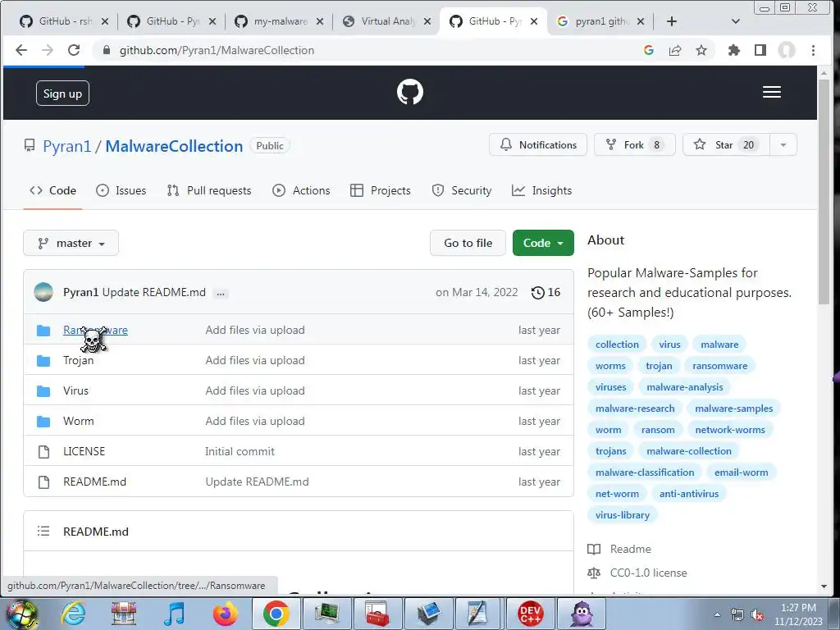
Task: Open the tab search chevron dropdown
Action: tap(736, 21)
